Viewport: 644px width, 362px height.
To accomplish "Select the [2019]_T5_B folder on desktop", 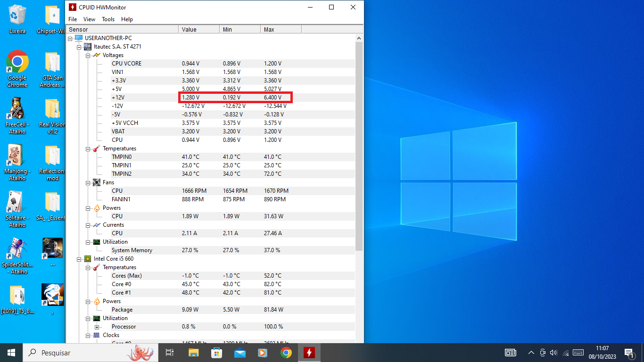I will [17, 299].
